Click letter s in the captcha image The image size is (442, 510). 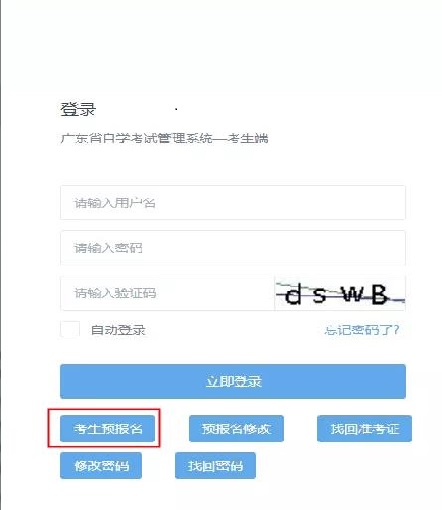pyautogui.click(x=319, y=295)
